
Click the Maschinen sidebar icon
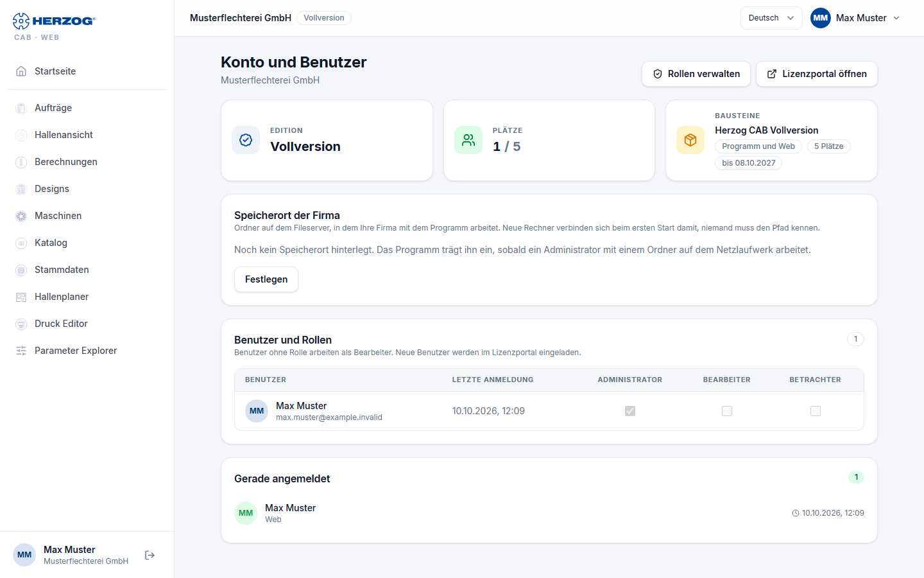pos(21,216)
